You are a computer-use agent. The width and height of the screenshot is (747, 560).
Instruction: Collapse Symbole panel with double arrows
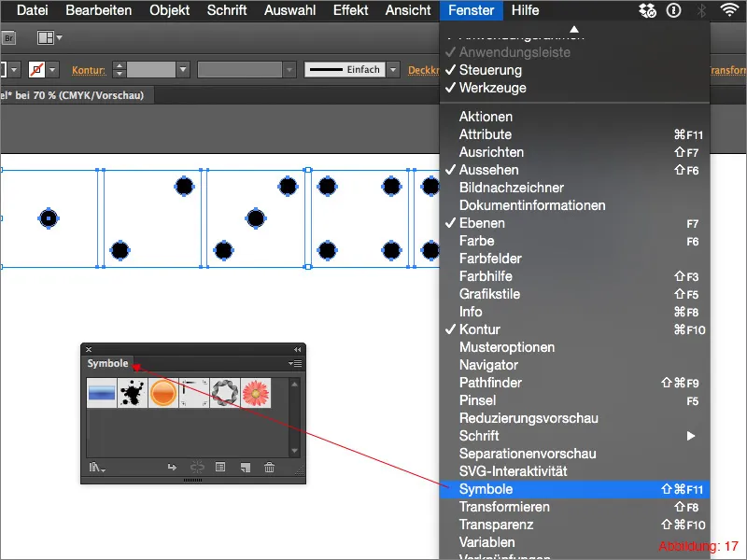coord(298,349)
